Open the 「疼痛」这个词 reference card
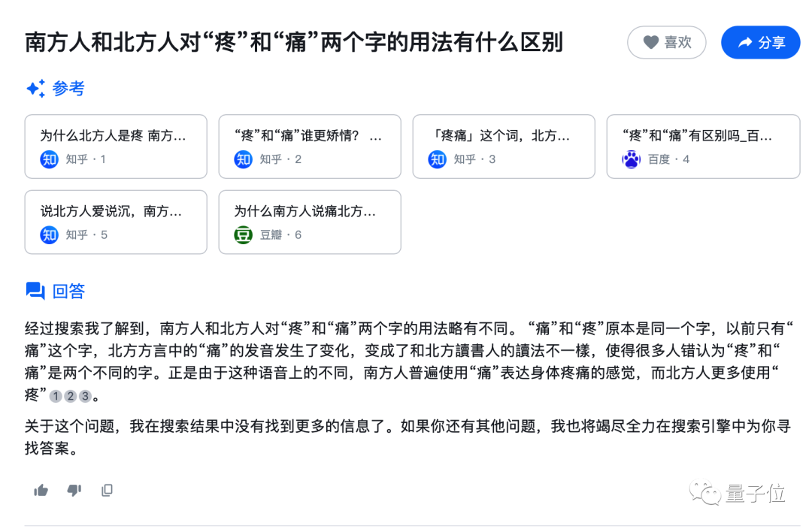Image resolution: width=812 pixels, height=529 pixels. click(x=504, y=146)
